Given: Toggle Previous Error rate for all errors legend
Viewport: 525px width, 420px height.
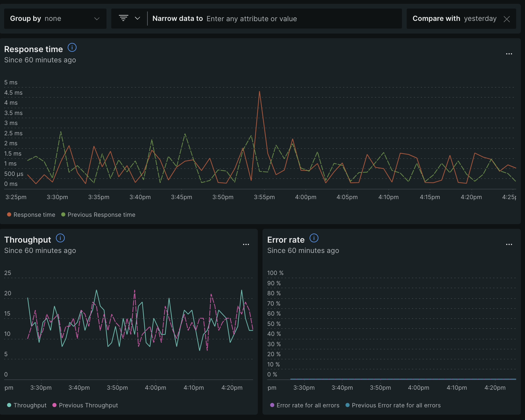Looking at the screenshot, I should tap(393, 405).
